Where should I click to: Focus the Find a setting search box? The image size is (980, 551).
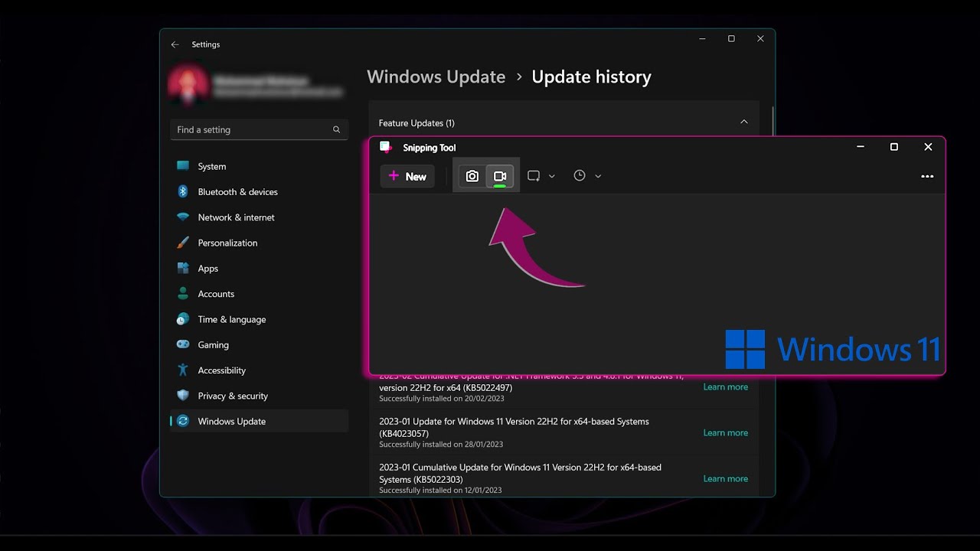[259, 129]
